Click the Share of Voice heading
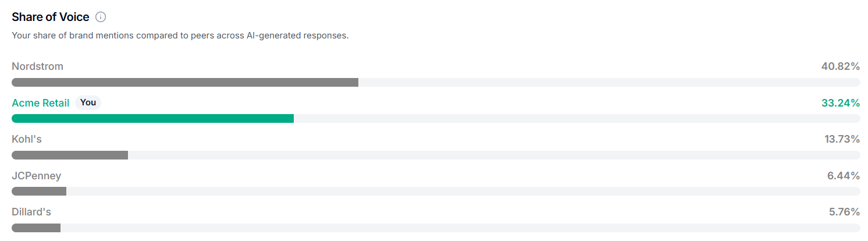868x241 pixels. click(x=51, y=17)
